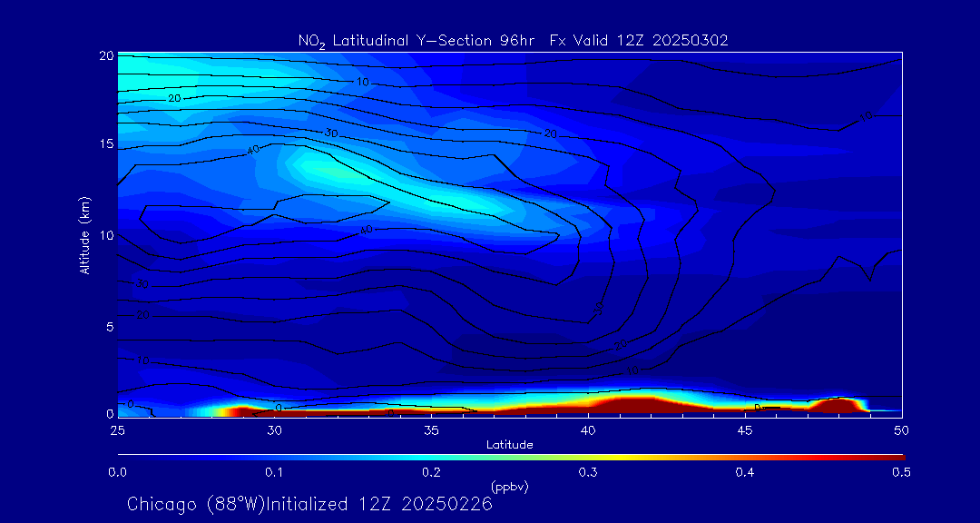Click the NO2 color scale bar
This screenshot has height=523, width=980.
pos(511,458)
